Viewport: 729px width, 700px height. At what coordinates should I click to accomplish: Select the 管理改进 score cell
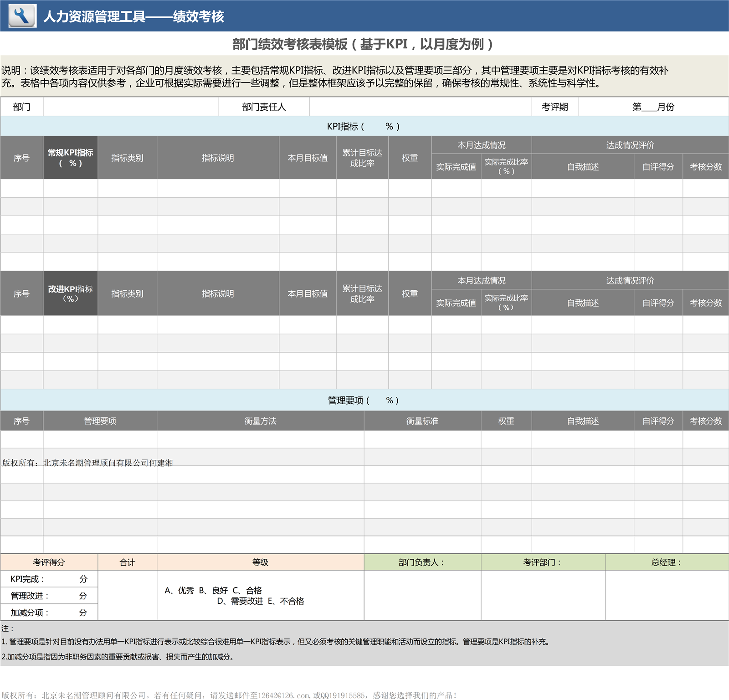[x=49, y=596]
